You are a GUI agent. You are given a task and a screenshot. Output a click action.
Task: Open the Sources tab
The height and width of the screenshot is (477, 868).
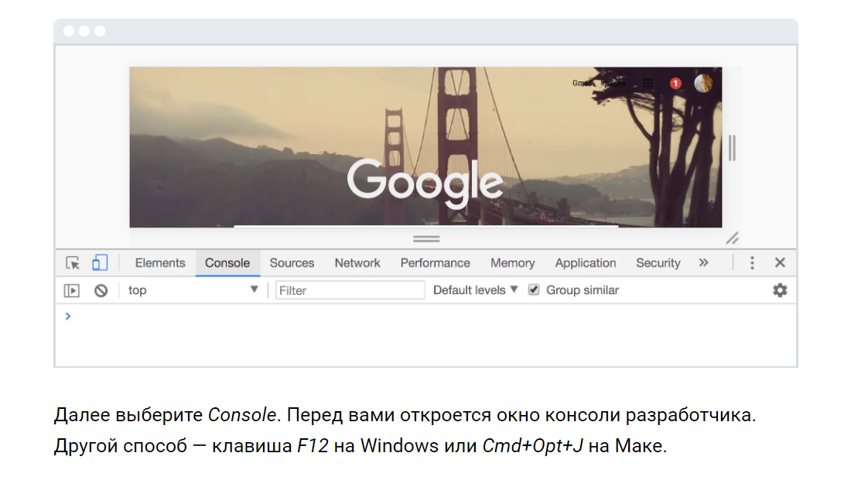[x=292, y=263]
